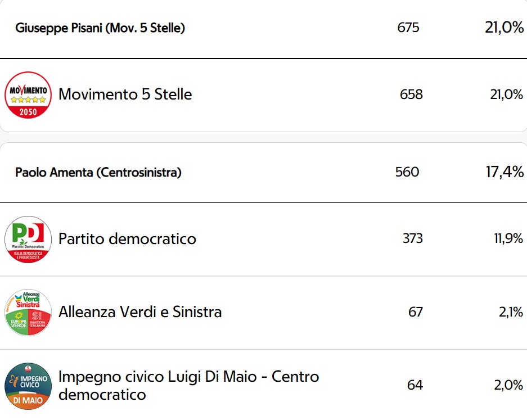Open Impegno civico Luigi Di Maio entry
This screenshot has height=420, width=527.
coord(188,385)
